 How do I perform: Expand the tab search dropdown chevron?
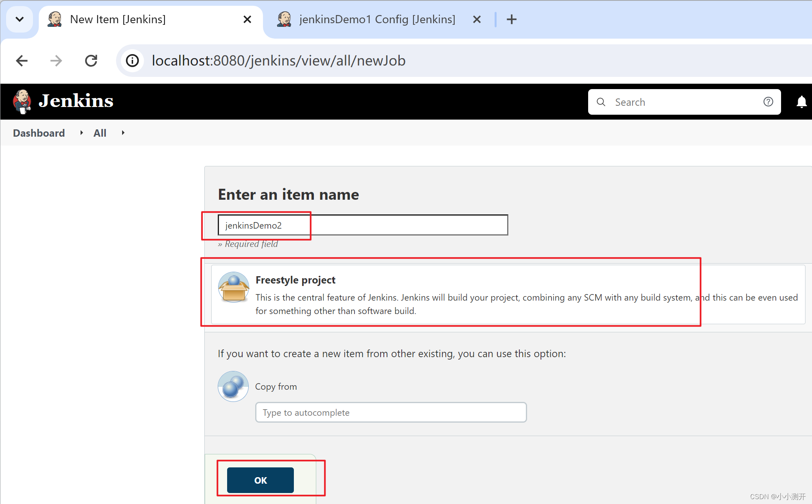pos(19,19)
